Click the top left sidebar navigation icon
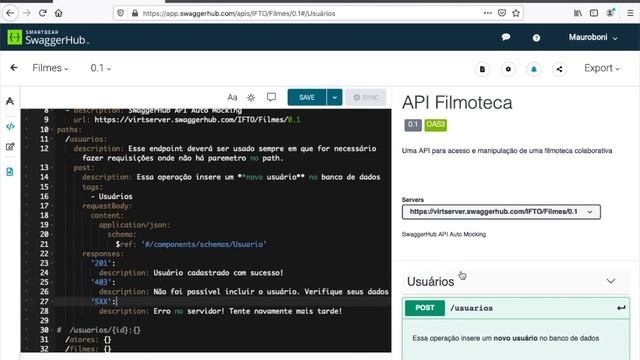 [10, 101]
